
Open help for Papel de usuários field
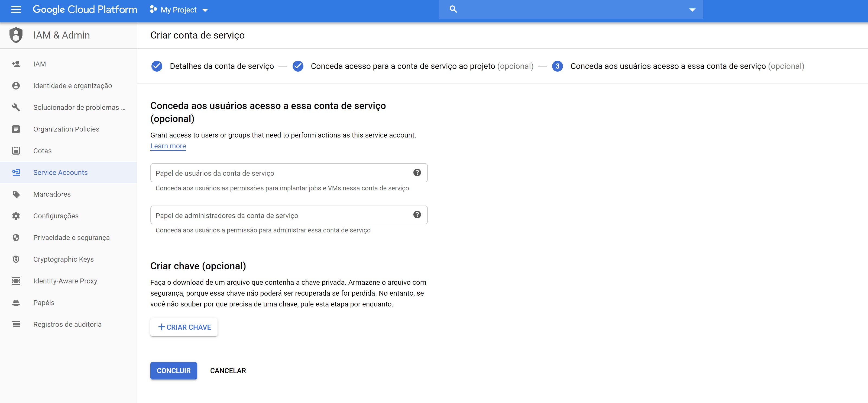click(x=417, y=173)
